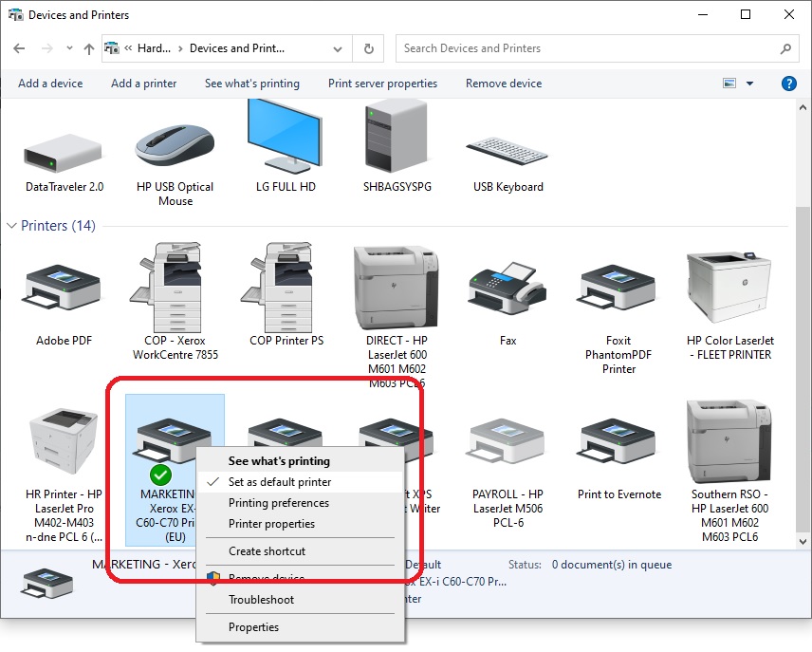Select DIRECT - HP LaserJet 600 printer
Viewport: 812px width, 652px height.
[397, 288]
